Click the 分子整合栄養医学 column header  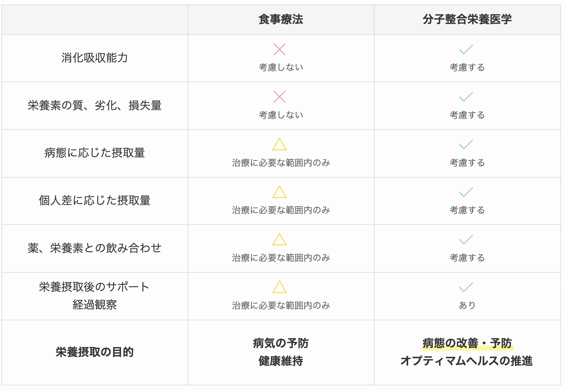(x=467, y=19)
